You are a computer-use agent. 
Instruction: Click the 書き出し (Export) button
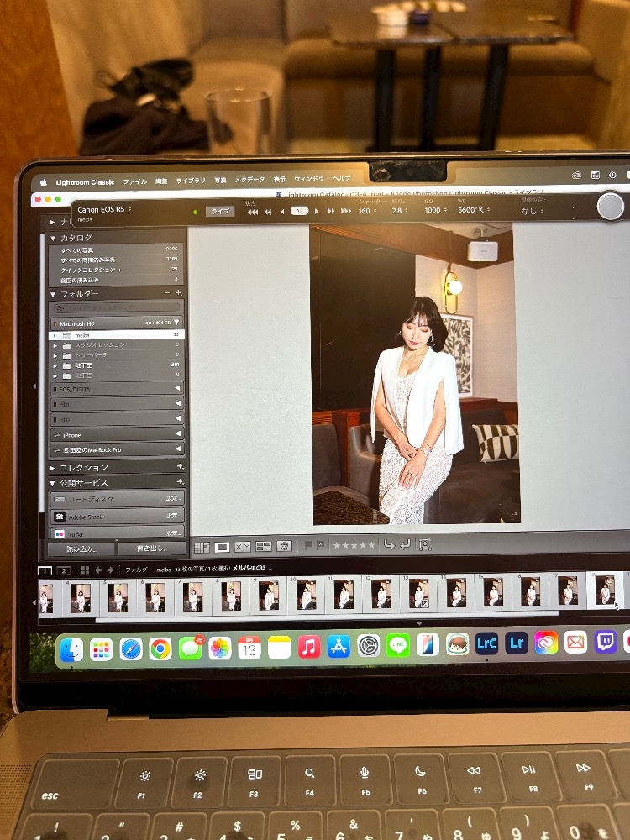(151, 549)
